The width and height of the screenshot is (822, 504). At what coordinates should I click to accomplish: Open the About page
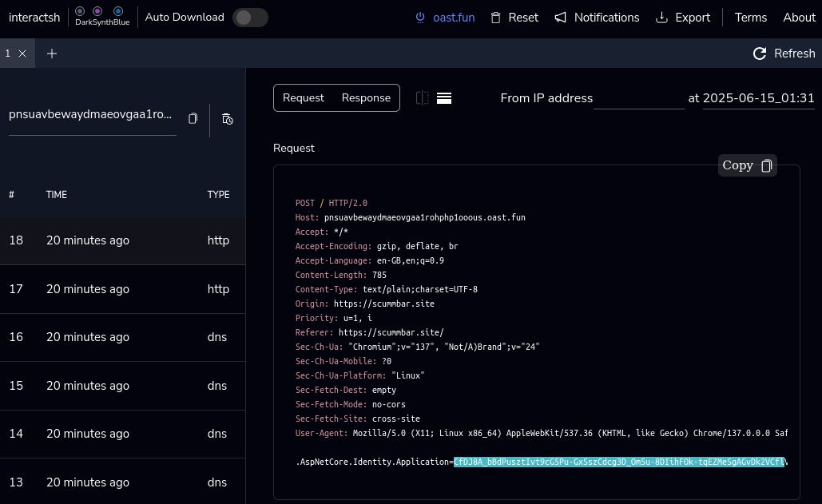click(x=799, y=18)
